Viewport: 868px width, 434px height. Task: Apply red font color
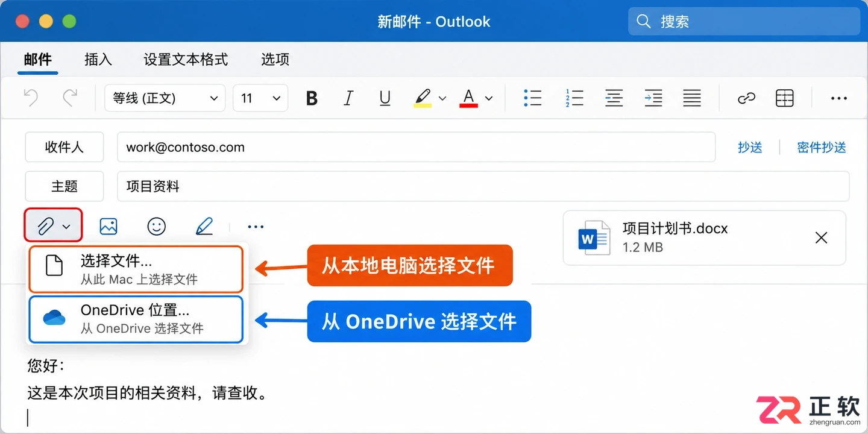468,98
